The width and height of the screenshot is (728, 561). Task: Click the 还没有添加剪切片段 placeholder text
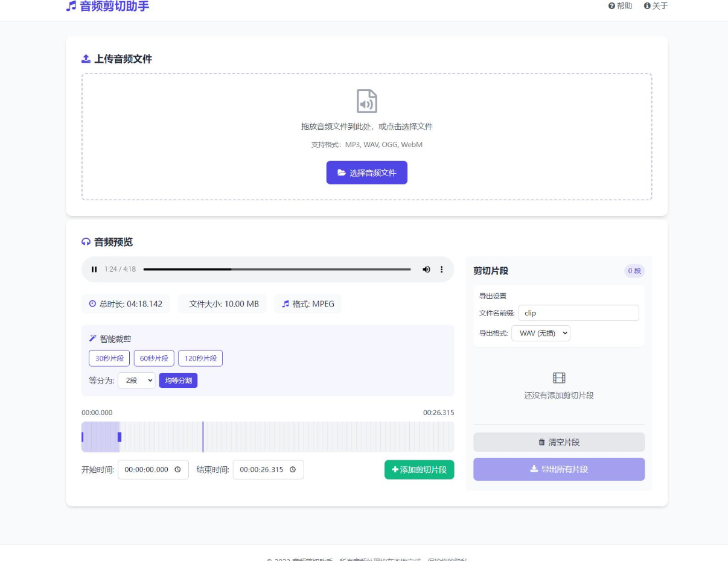[559, 396]
